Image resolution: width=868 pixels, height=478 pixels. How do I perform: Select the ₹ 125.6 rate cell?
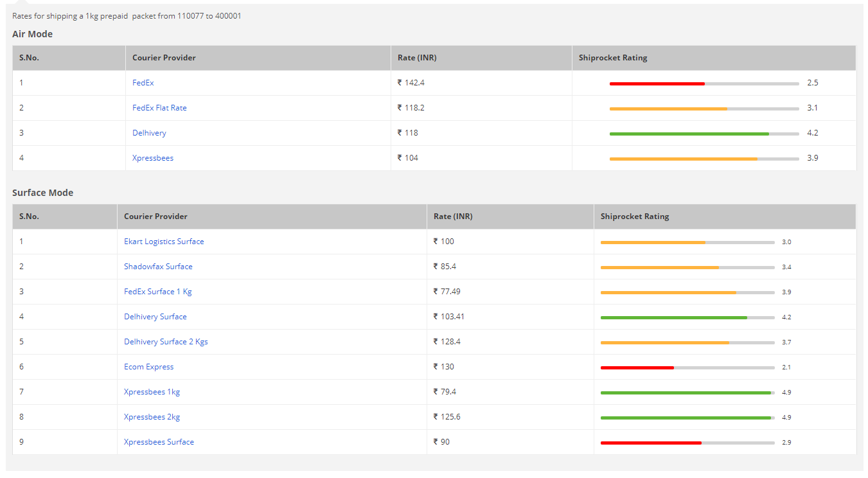click(x=510, y=417)
